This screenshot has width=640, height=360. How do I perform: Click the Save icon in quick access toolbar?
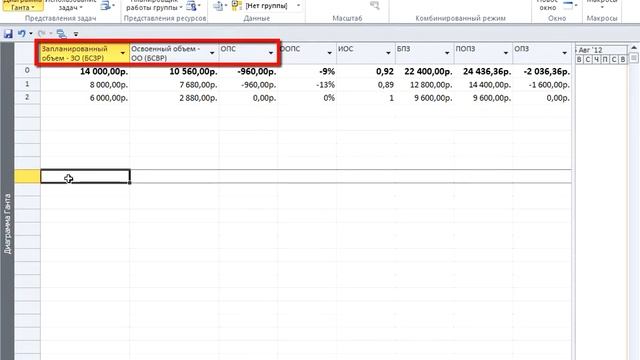tap(8, 34)
